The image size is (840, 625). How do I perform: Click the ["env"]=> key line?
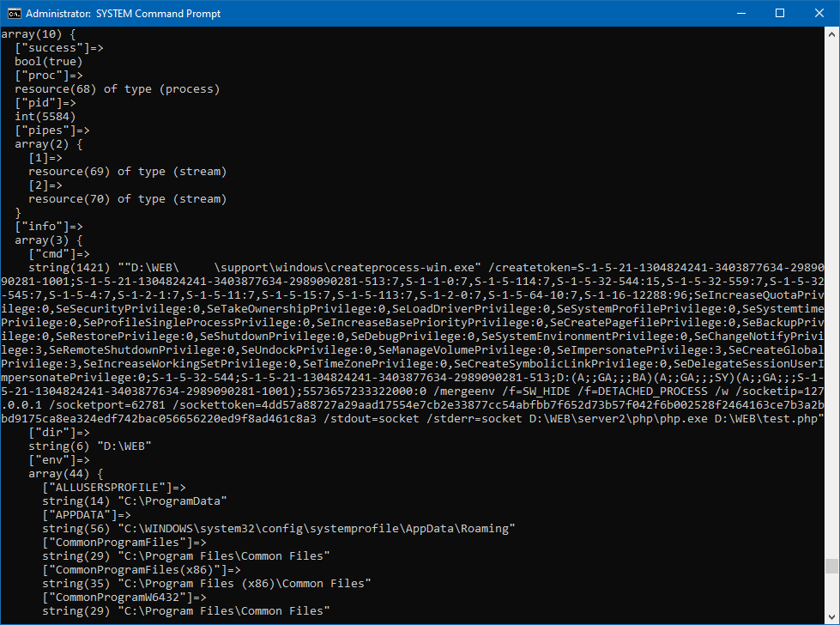[x=59, y=460]
